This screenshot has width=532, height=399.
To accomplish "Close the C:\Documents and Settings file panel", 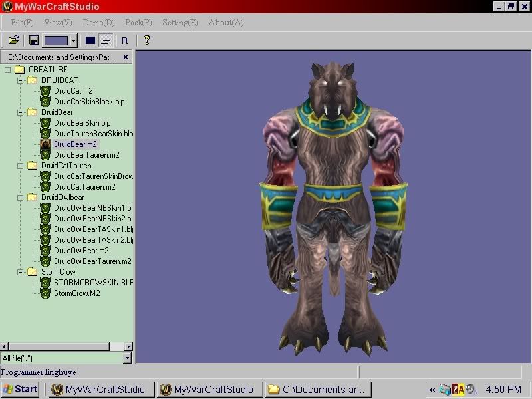I will [x=126, y=57].
